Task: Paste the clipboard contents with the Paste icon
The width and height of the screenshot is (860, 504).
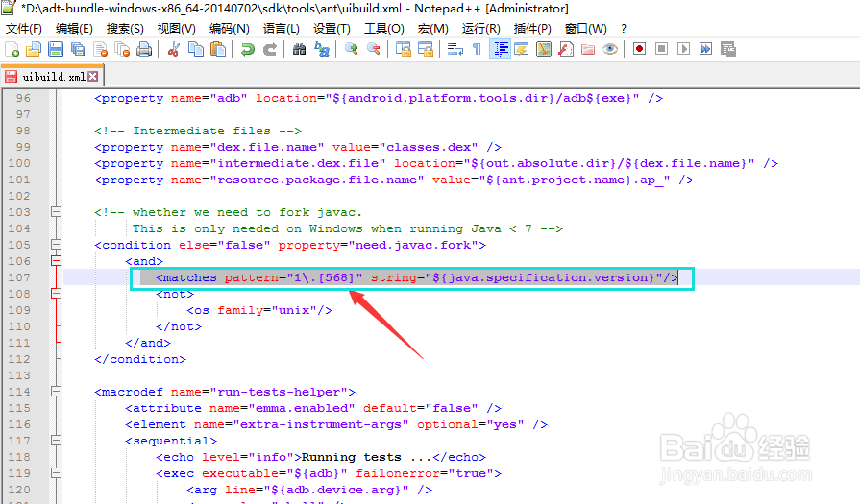Action: (218, 49)
